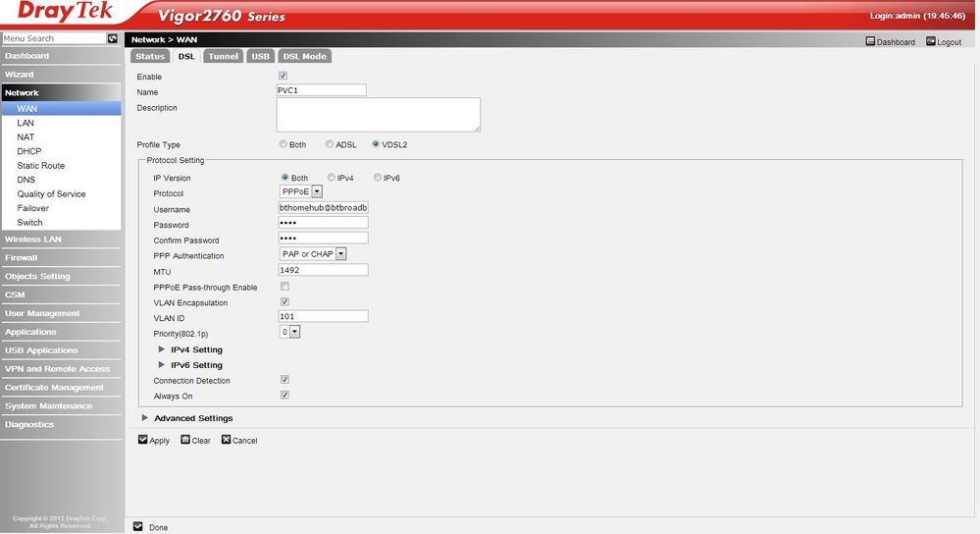The image size is (980, 534).
Task: Open the Protocol PPPoE dropdown
Action: [300, 191]
